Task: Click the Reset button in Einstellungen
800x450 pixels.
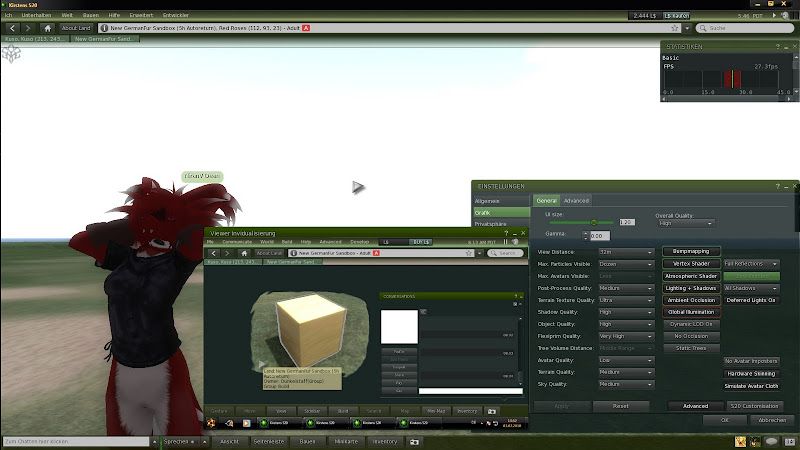Action: (620, 406)
